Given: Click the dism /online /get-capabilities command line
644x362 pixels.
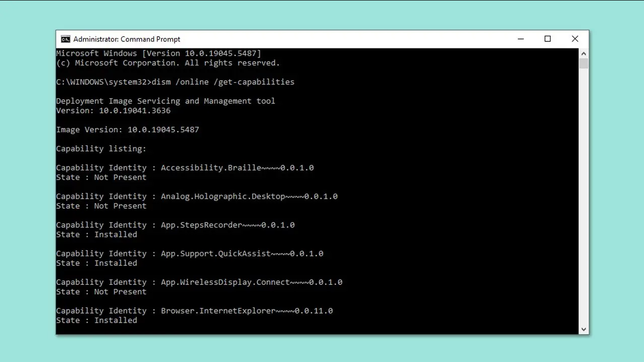Looking at the screenshot, I should coord(223,82).
